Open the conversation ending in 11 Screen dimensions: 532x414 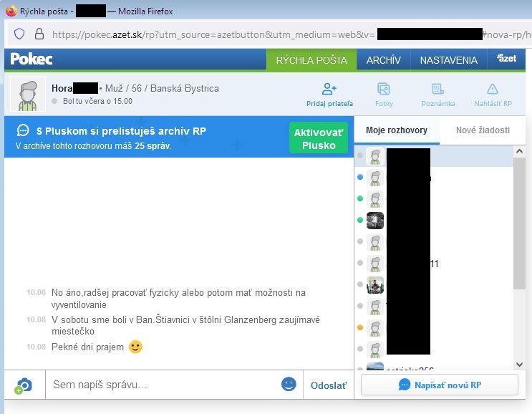(434, 264)
